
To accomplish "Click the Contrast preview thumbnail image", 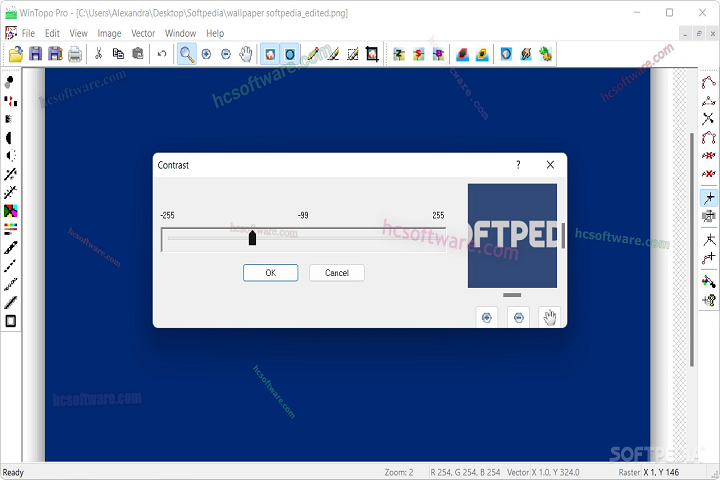I will pos(512,236).
